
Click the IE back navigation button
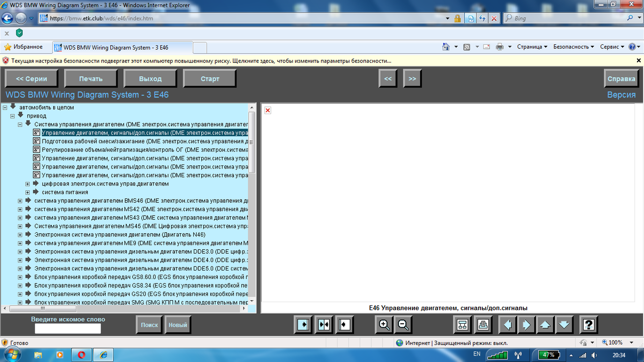pyautogui.click(x=8, y=18)
